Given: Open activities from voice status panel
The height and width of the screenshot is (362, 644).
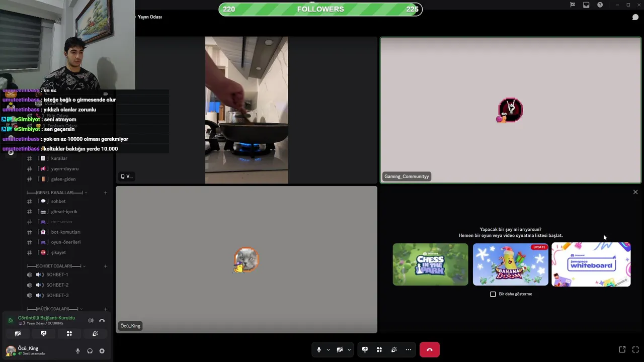Looking at the screenshot, I should pos(69,333).
